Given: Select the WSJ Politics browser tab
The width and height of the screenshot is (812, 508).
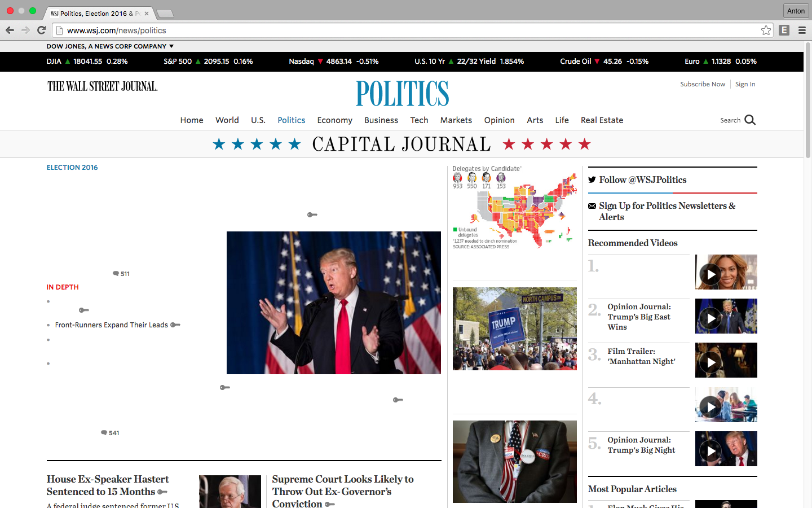Looking at the screenshot, I should 99,14.
